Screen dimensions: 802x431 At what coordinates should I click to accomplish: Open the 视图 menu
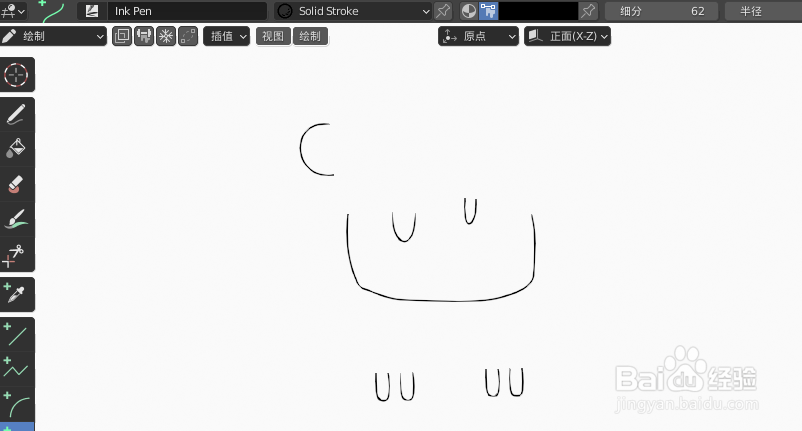[273, 36]
